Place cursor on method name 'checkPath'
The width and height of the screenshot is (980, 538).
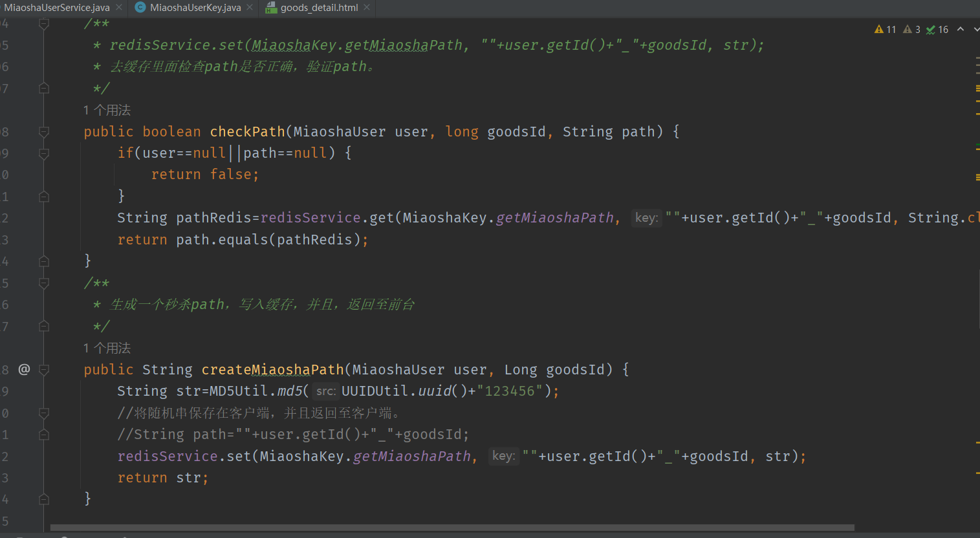coord(247,132)
